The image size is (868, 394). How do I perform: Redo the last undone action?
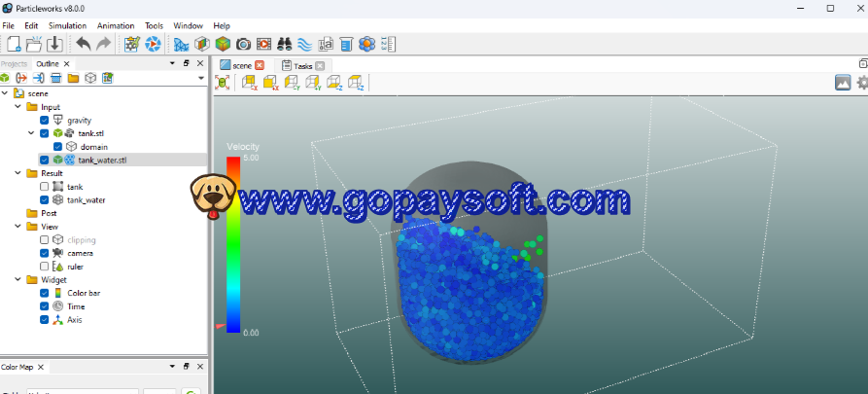[103, 44]
